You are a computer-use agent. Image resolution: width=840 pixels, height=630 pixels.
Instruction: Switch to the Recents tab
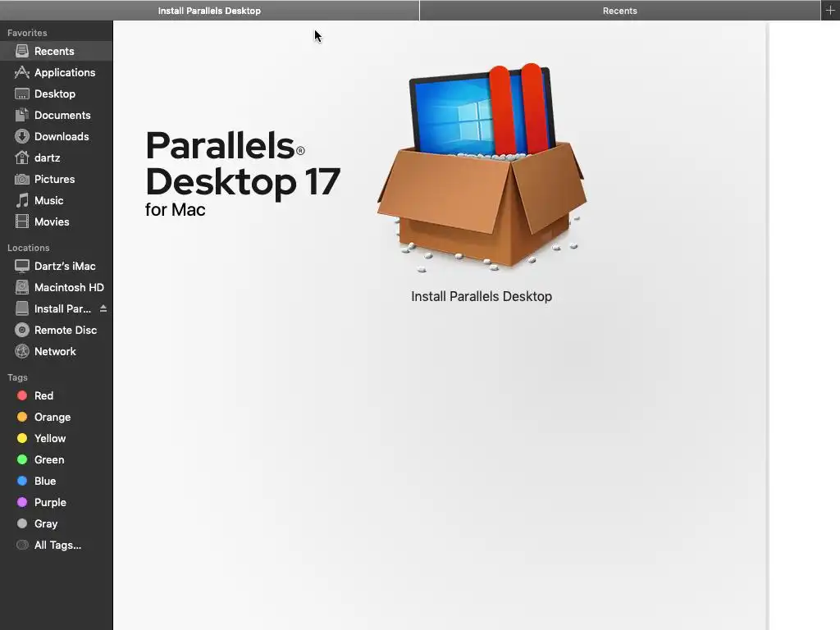pyautogui.click(x=620, y=11)
